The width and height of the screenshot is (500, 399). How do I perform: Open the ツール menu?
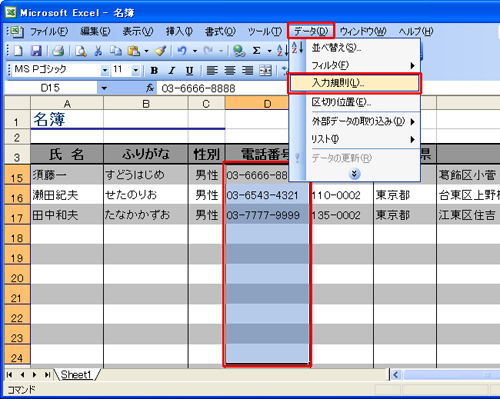click(265, 32)
